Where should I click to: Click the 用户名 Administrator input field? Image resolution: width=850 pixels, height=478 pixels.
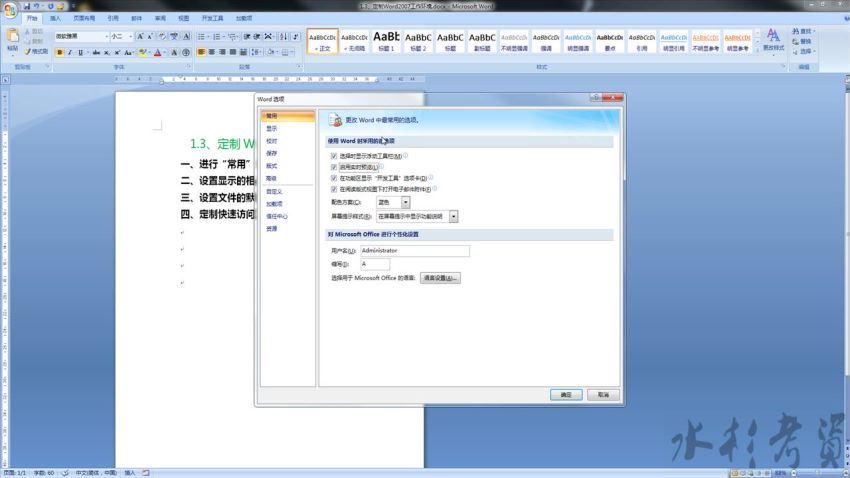click(x=415, y=250)
